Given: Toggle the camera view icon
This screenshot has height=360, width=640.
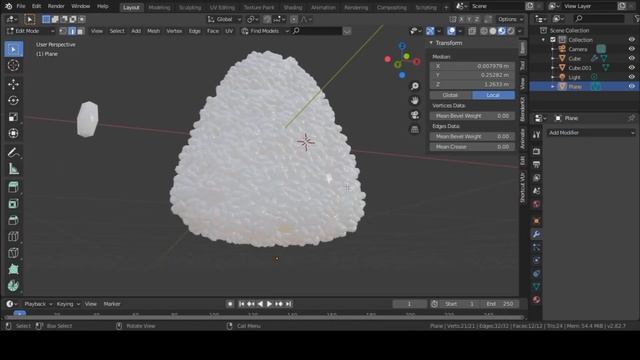Looking at the screenshot, I should pyautogui.click(x=415, y=115).
